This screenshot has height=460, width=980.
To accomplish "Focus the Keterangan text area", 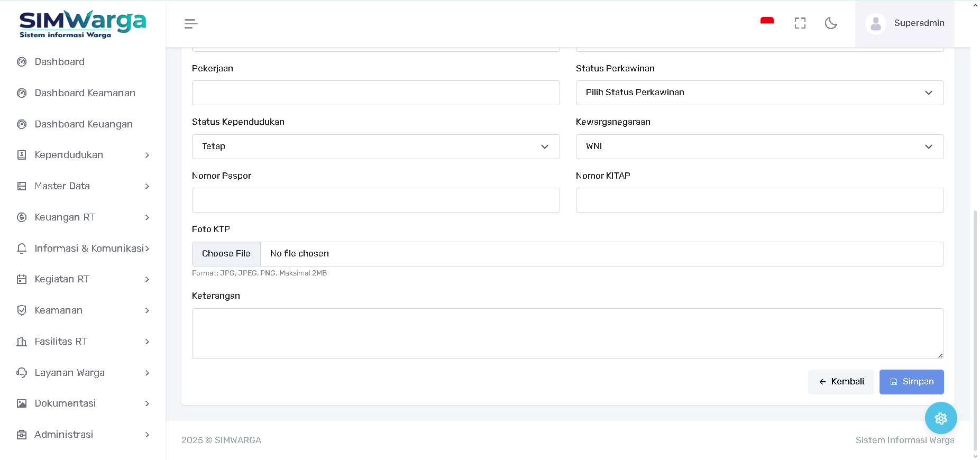I will [x=567, y=333].
